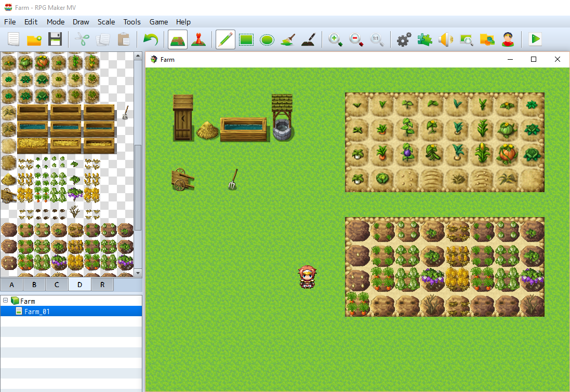Open the Character Generator icon
Image resolution: width=570 pixels, height=392 pixels.
pos(508,39)
